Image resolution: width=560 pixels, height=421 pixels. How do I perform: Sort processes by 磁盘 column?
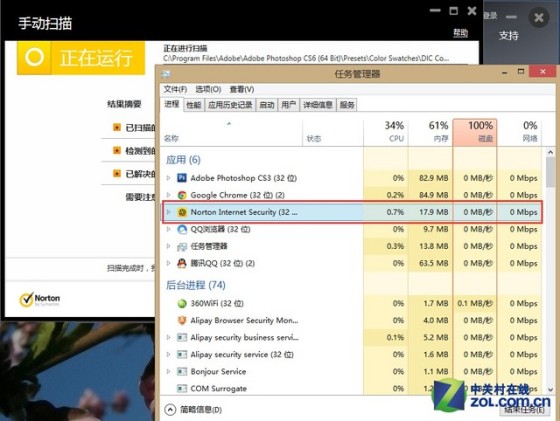pos(475,132)
